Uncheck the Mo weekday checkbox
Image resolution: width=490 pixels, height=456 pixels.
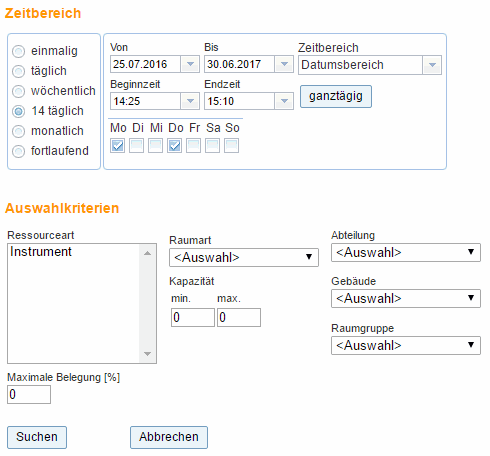click(x=118, y=146)
